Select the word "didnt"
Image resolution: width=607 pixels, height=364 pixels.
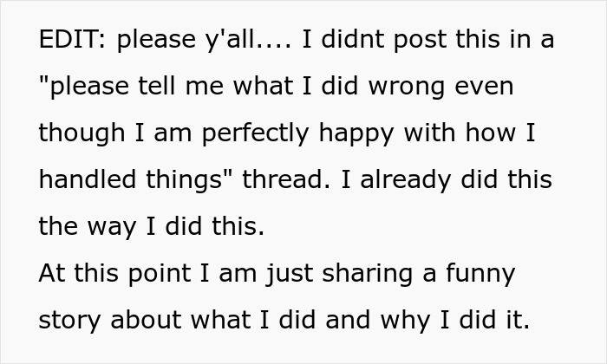pyautogui.click(x=353, y=39)
